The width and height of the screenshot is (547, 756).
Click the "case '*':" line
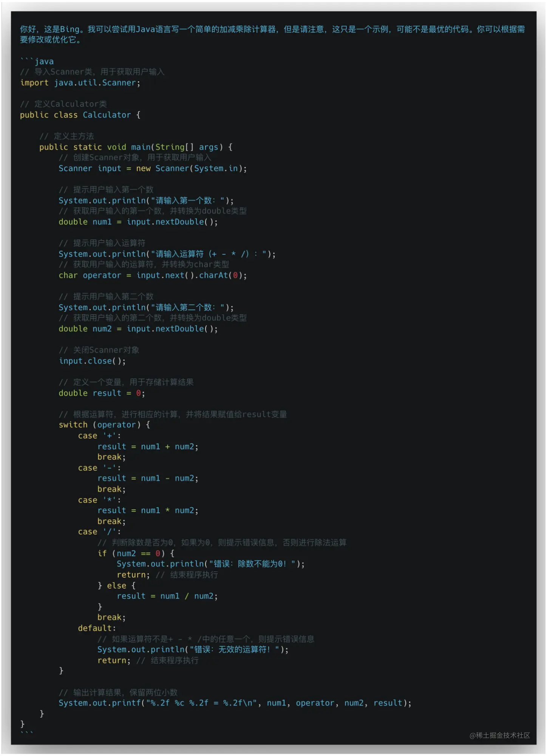click(99, 500)
